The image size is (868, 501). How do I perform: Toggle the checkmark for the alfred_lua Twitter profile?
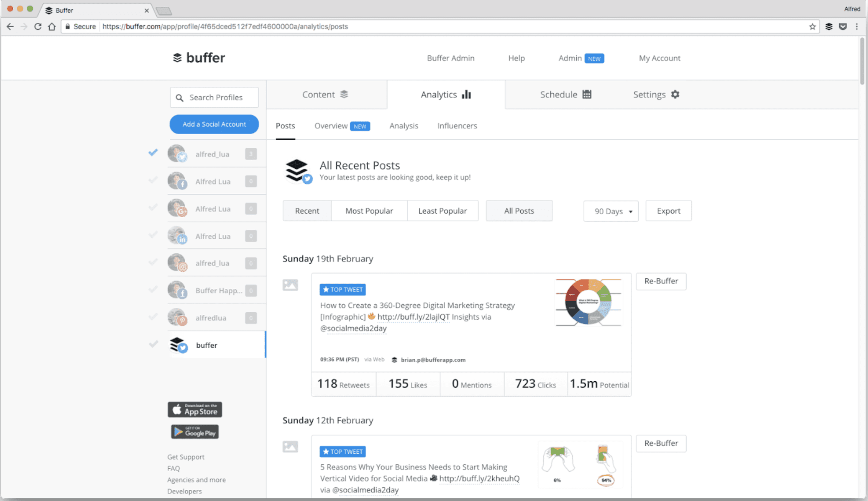(x=153, y=153)
